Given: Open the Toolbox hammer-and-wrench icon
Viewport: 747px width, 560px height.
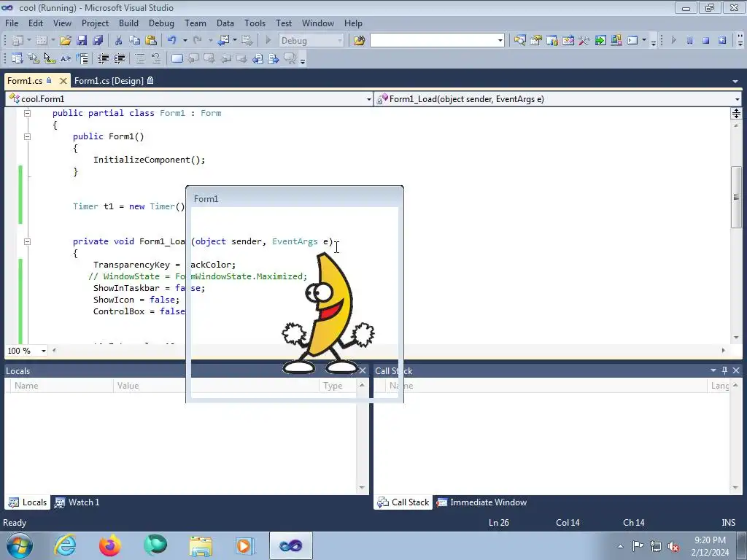Looking at the screenshot, I should tap(584, 41).
